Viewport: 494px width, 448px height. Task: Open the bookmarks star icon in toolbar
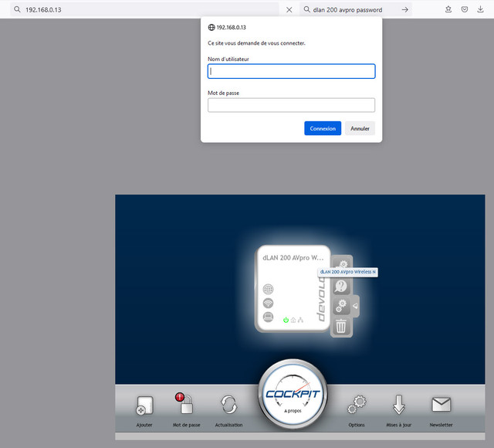(448, 9)
